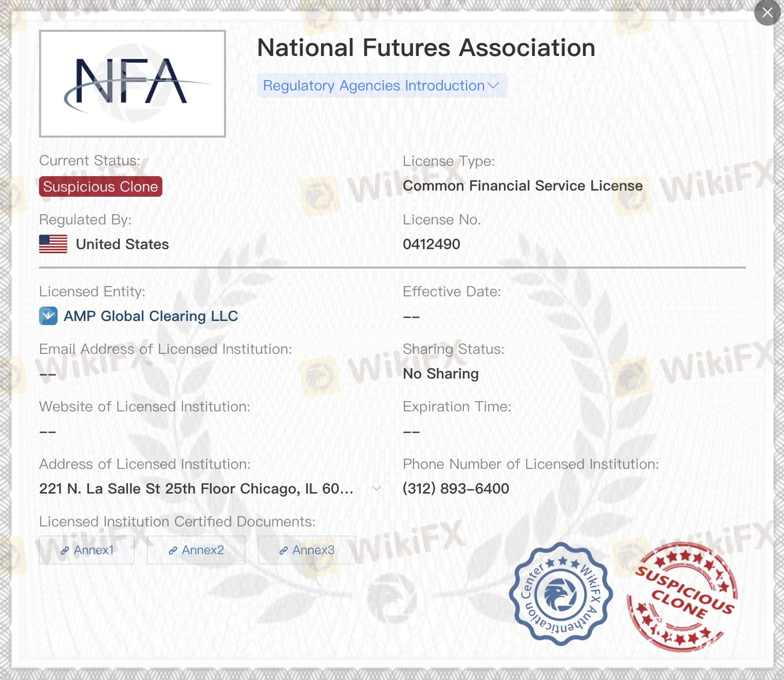The height and width of the screenshot is (680, 784).
Task: Open the Annex1 certified document
Action: pyautogui.click(x=87, y=550)
